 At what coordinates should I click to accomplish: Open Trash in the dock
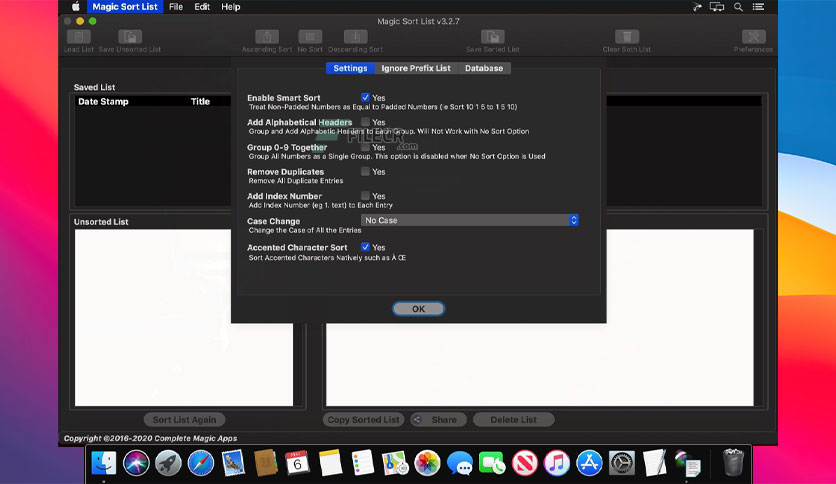point(733,462)
